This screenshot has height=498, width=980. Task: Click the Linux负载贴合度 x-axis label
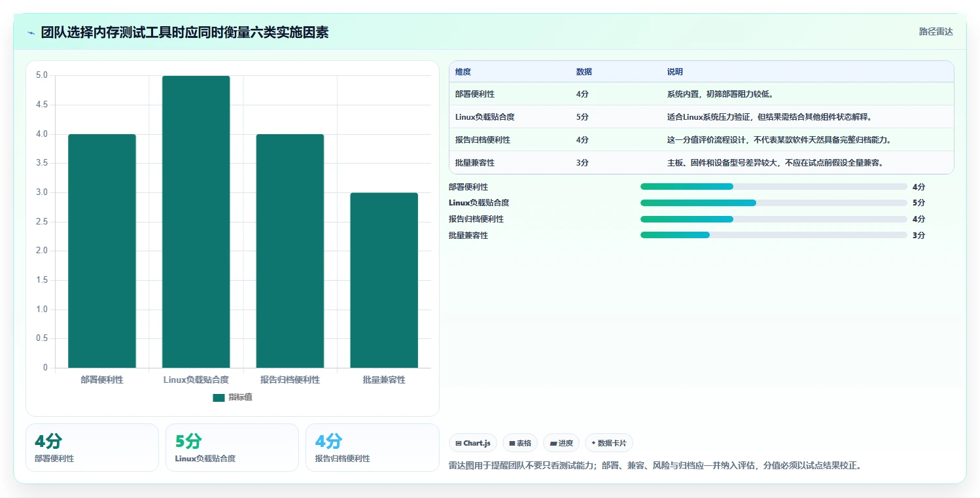pos(196,380)
